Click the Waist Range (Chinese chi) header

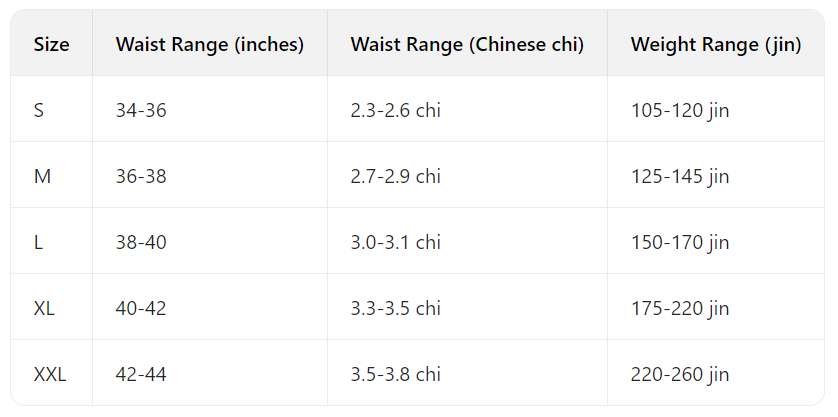(x=467, y=44)
